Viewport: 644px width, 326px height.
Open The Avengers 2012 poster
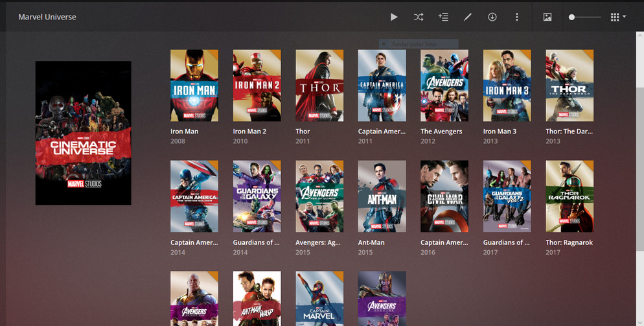tap(444, 86)
